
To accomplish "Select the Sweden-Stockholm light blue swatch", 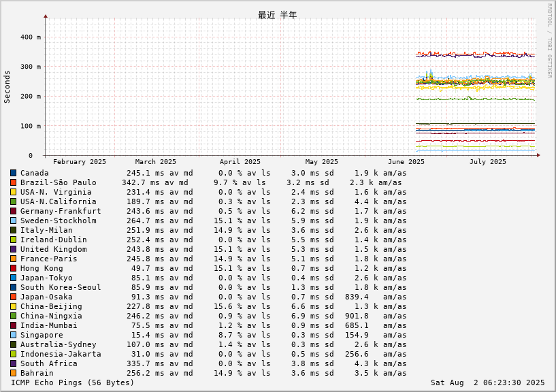I will pos(13,221).
